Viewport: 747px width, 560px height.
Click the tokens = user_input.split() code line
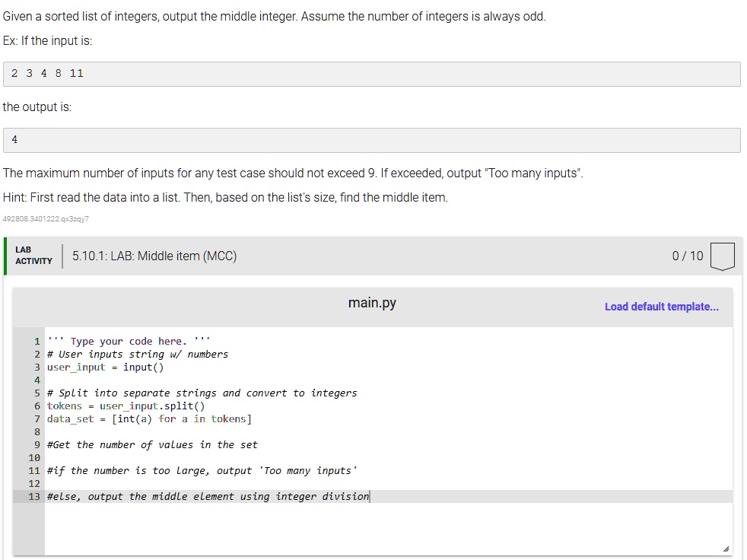126,406
